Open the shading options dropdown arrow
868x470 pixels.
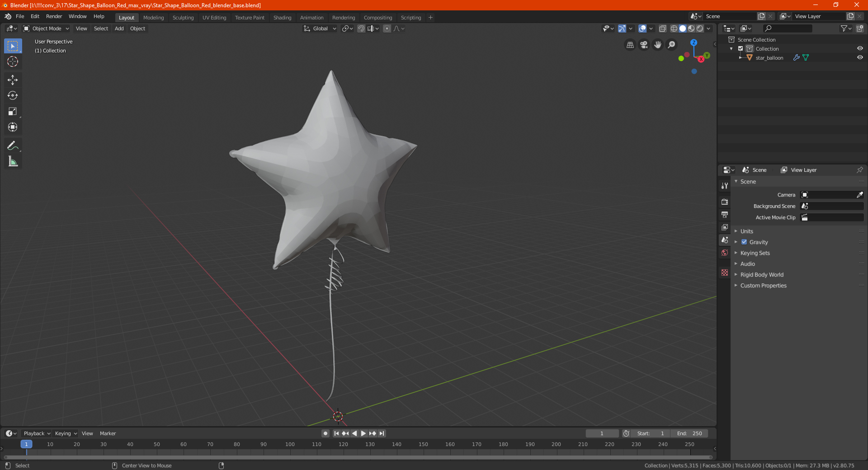click(x=708, y=28)
